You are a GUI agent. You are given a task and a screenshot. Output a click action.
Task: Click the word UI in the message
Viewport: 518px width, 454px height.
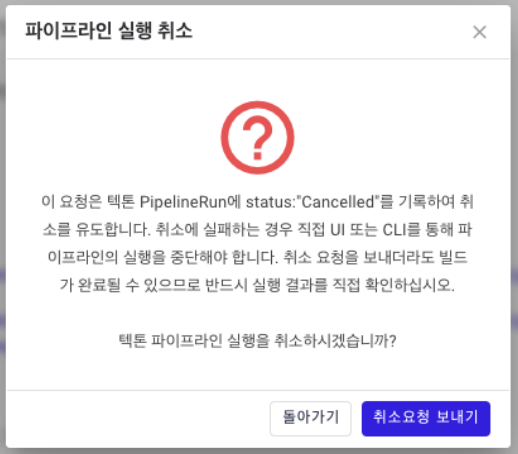(337, 230)
